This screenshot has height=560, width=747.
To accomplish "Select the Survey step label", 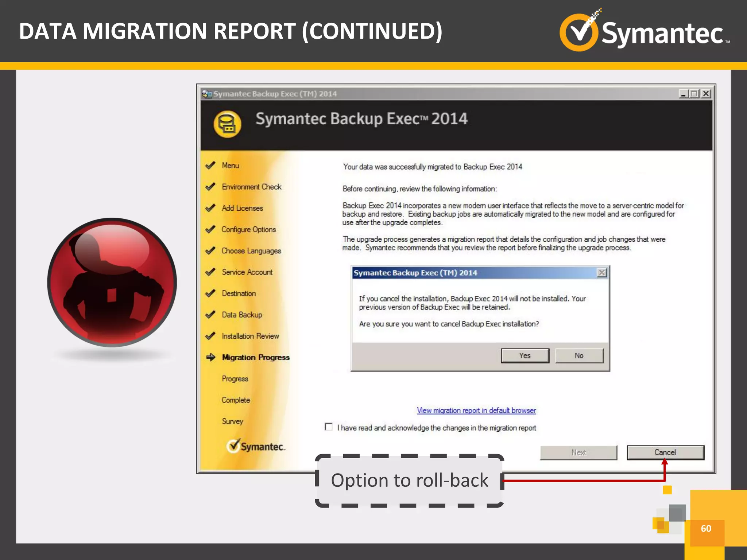I will (x=232, y=421).
